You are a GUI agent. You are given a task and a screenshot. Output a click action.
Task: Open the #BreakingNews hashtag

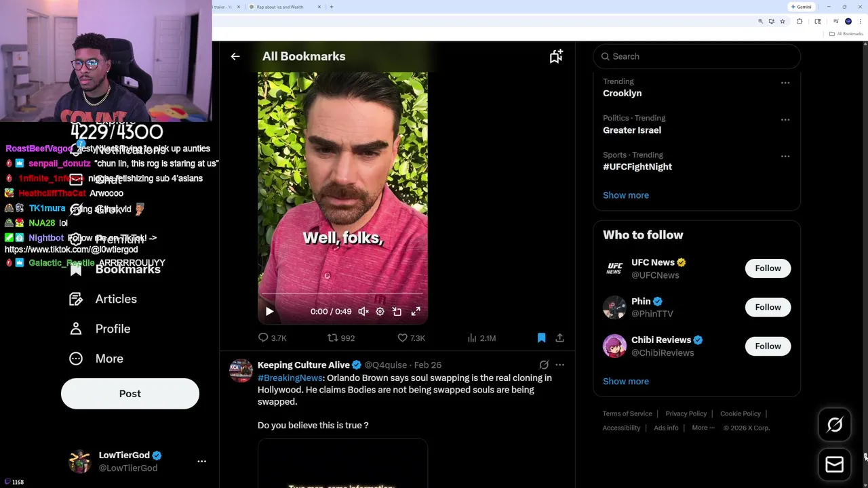(290, 378)
